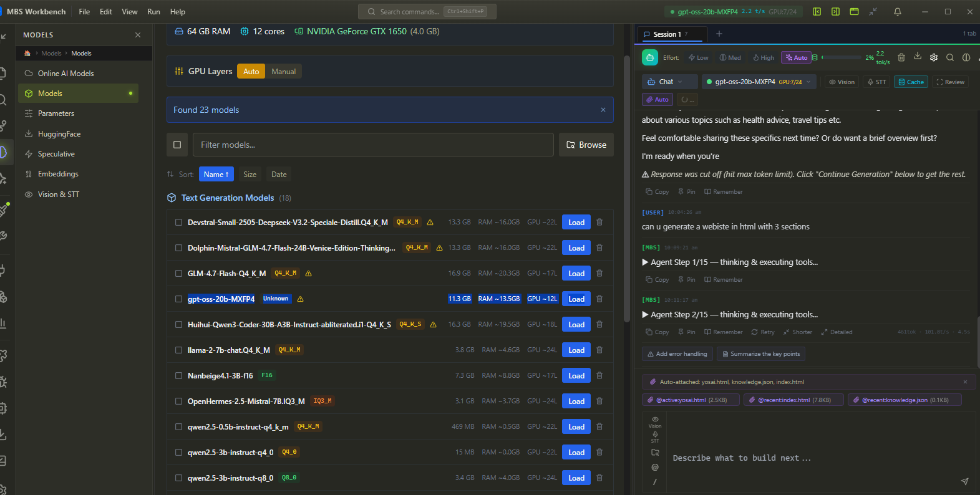980x495 pixels.
Task: Click the Filter models input field
Action: pyautogui.click(x=372, y=145)
